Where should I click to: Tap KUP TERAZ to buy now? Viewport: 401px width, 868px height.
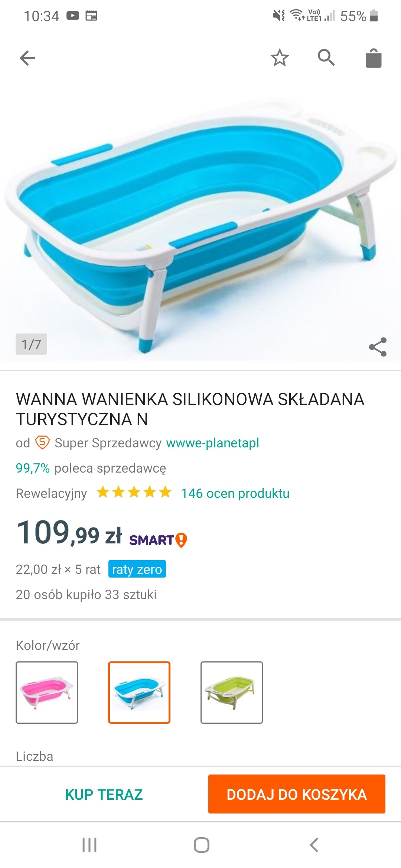[104, 794]
